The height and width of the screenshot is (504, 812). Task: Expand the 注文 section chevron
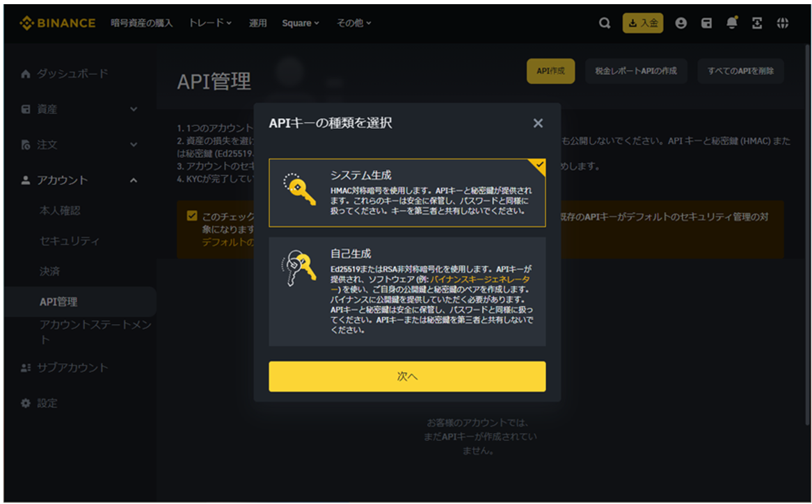(134, 145)
